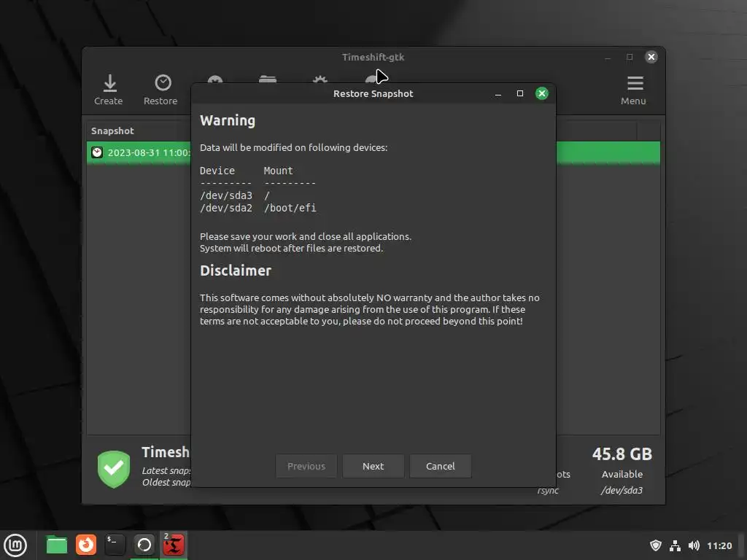Image resolution: width=747 pixels, height=560 pixels.
Task: Click the 45.8 GB available text
Action: click(622, 454)
